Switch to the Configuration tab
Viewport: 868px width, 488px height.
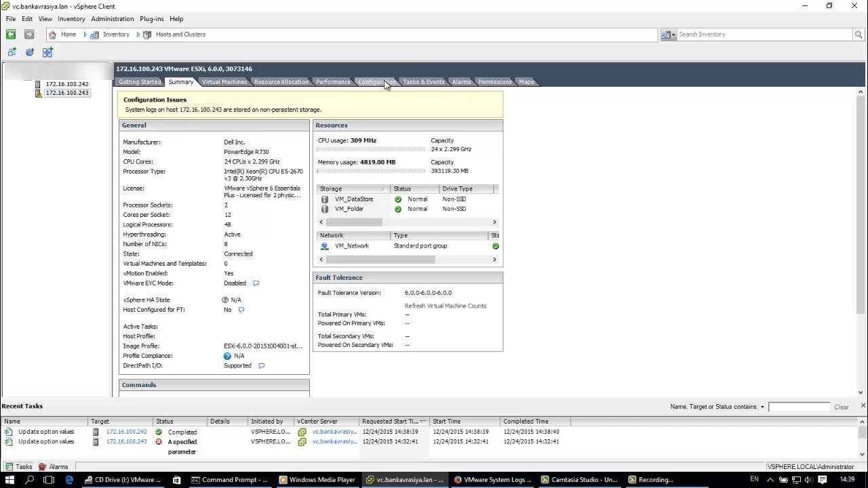coord(376,82)
